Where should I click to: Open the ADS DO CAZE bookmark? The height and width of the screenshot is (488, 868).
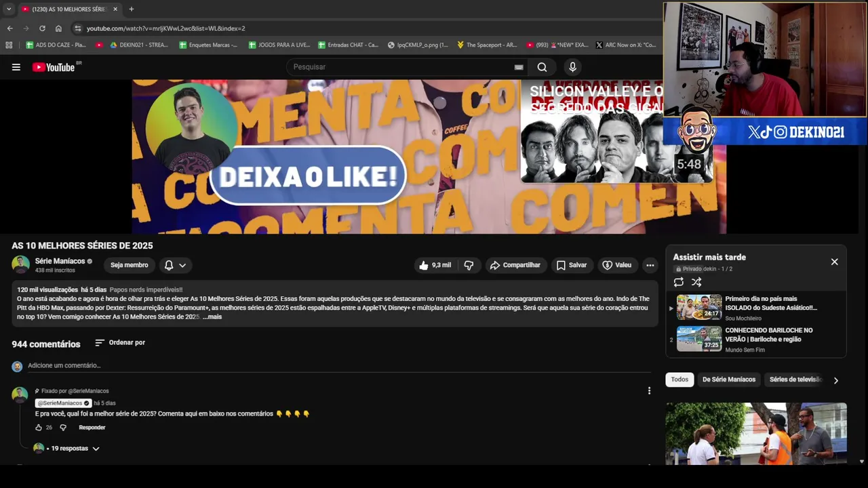coord(56,45)
